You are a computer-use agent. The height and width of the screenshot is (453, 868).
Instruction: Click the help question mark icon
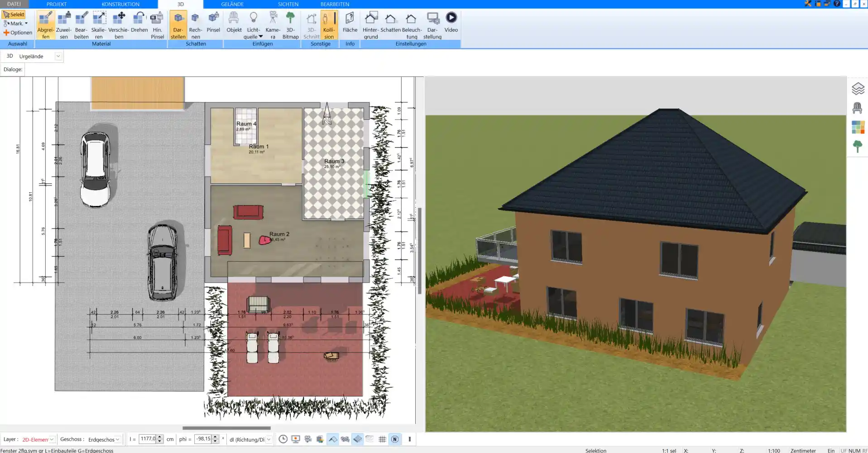coord(837,4)
